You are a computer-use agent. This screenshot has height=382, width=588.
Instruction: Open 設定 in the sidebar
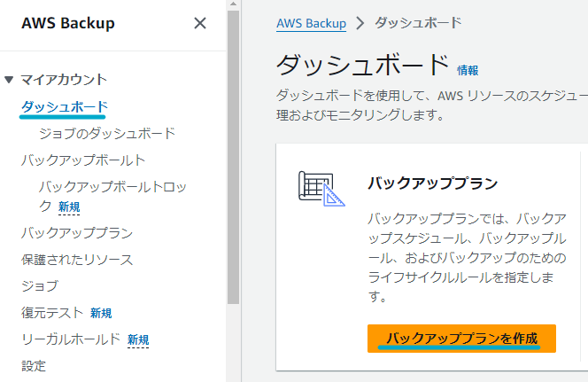pos(34,366)
